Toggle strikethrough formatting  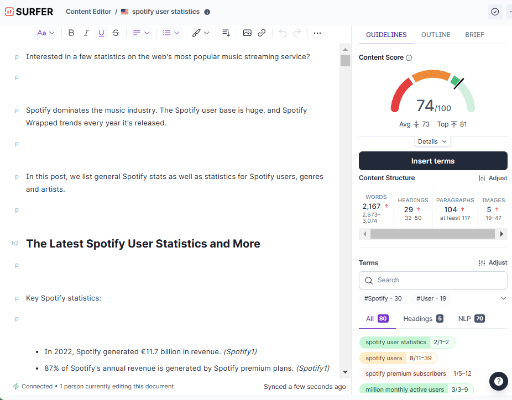coord(116,33)
